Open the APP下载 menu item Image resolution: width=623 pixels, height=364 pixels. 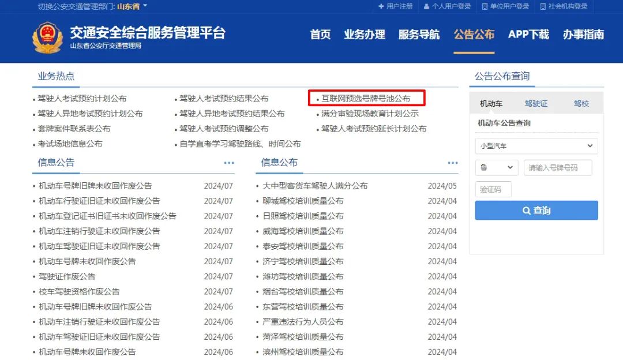(x=528, y=35)
